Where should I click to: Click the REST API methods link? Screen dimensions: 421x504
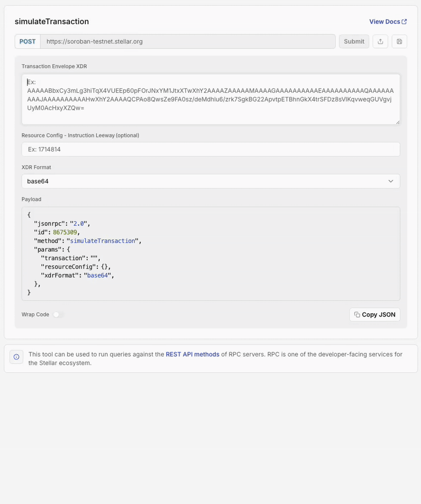pyautogui.click(x=193, y=354)
